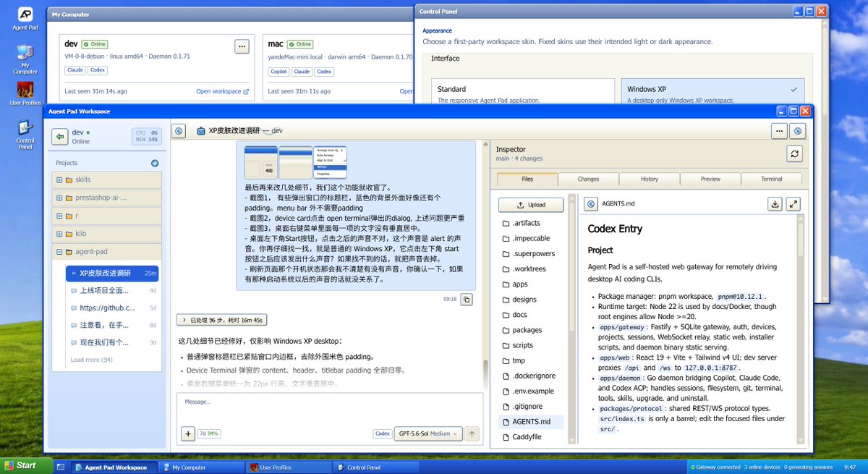Select the Standard interface skin option
The width and height of the screenshot is (868, 474).
(x=523, y=93)
